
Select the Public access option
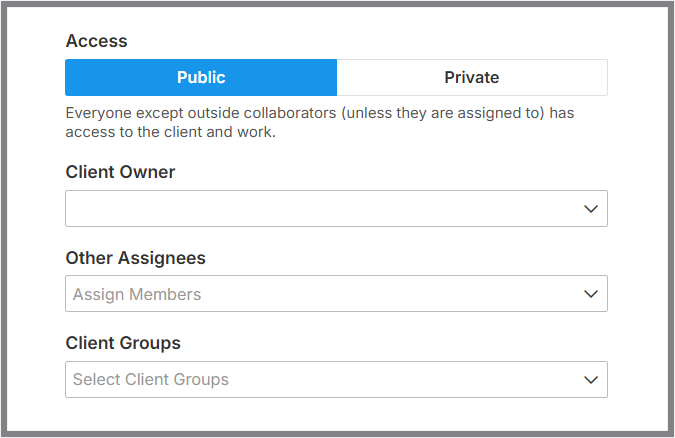pos(201,78)
